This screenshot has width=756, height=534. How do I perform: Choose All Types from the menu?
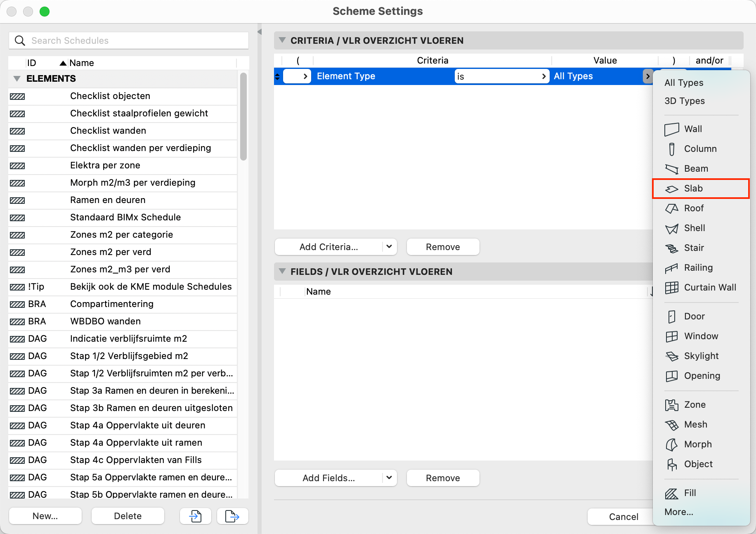coord(684,83)
